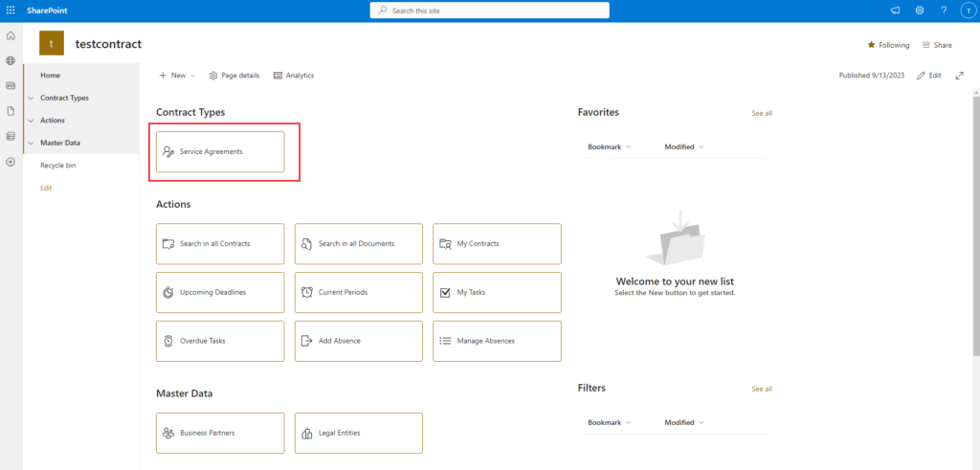Viewport: 980px width, 470px height.
Task: Open the Business Partners tile
Action: [220, 433]
